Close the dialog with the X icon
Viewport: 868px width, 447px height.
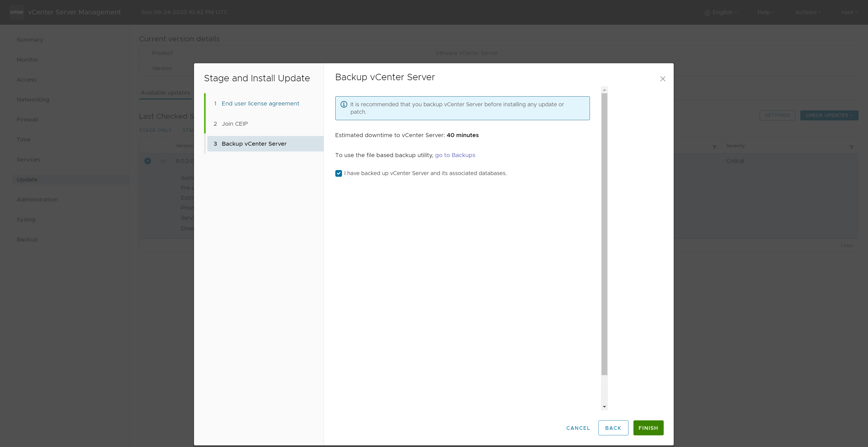tap(663, 79)
